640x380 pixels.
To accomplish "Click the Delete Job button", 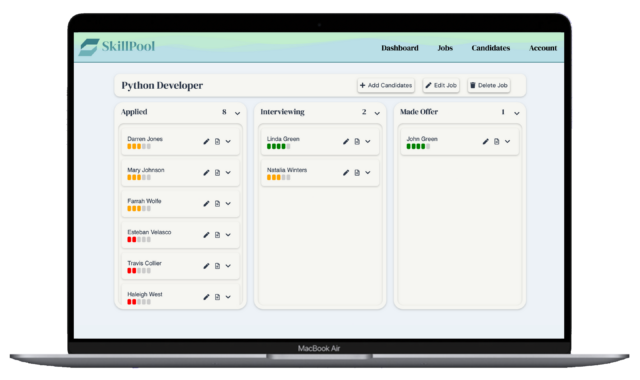I will 489,85.
